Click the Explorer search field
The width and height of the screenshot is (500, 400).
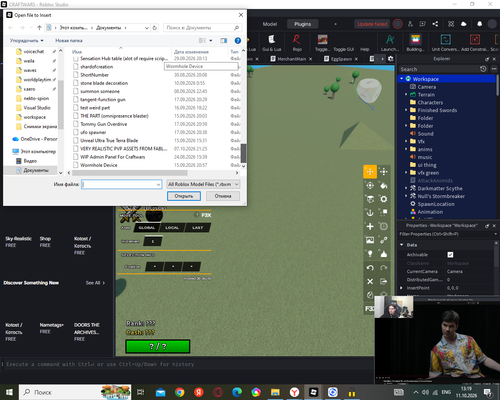click(439, 69)
